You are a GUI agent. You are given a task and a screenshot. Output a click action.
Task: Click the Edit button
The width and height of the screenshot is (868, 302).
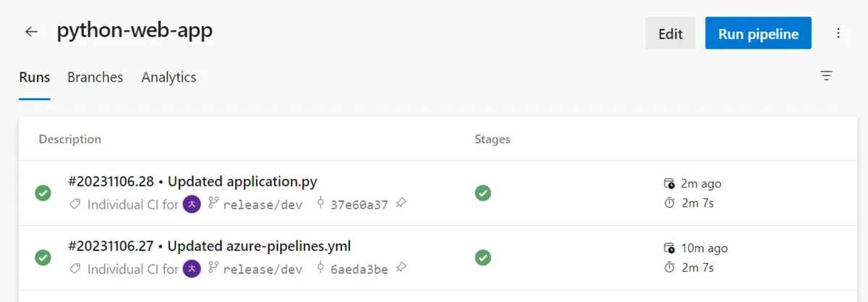click(671, 33)
